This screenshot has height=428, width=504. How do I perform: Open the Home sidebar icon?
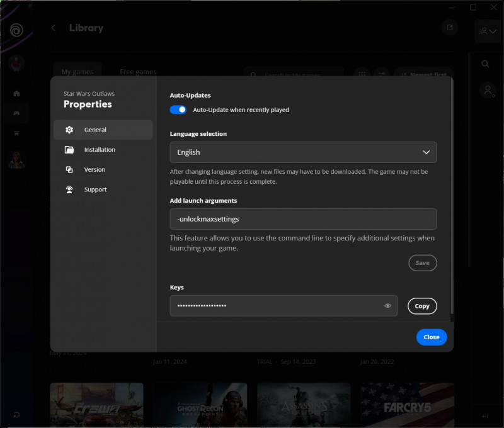pos(16,93)
